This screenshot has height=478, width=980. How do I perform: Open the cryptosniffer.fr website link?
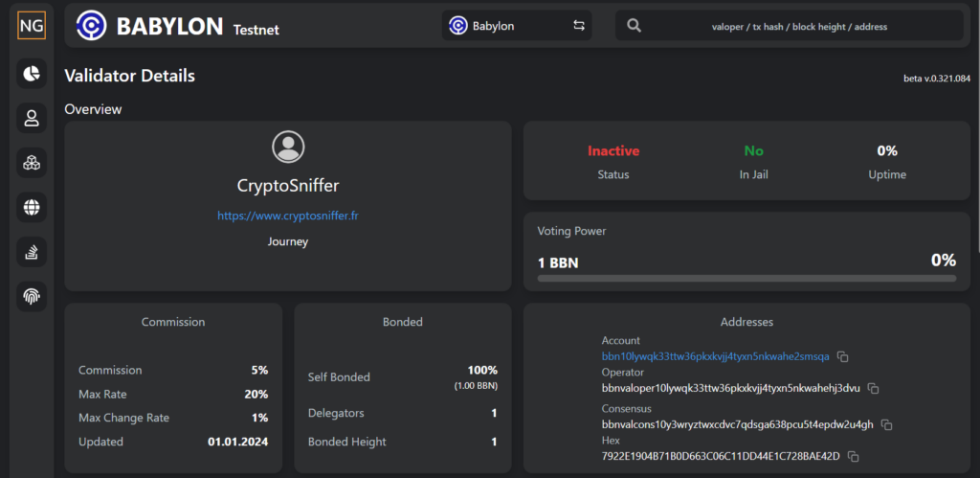pyautogui.click(x=288, y=216)
